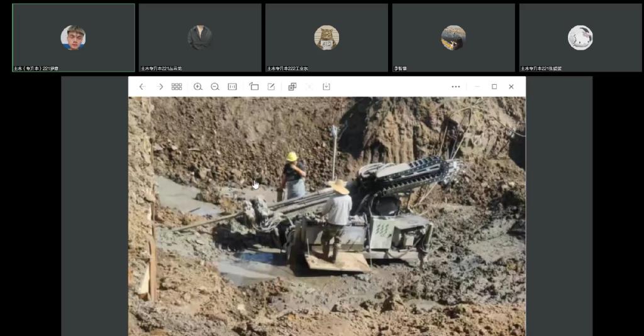Open the edit image pencil icon

(x=271, y=87)
